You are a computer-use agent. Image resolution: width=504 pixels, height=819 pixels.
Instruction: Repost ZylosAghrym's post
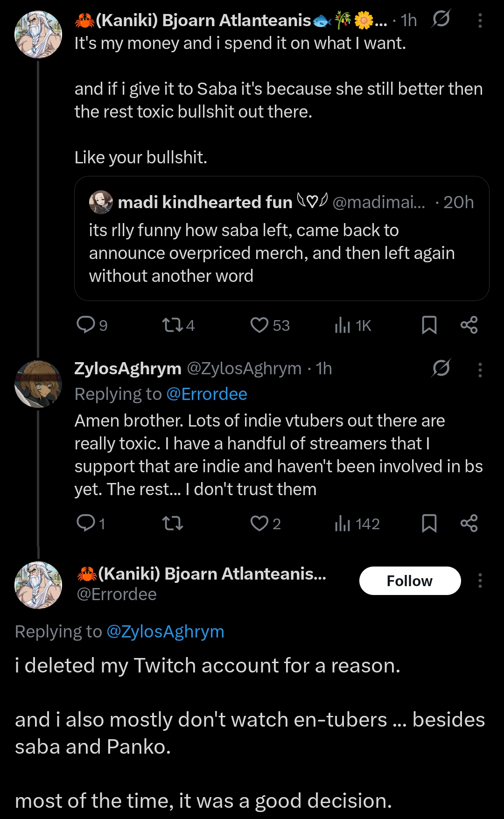coord(172,523)
